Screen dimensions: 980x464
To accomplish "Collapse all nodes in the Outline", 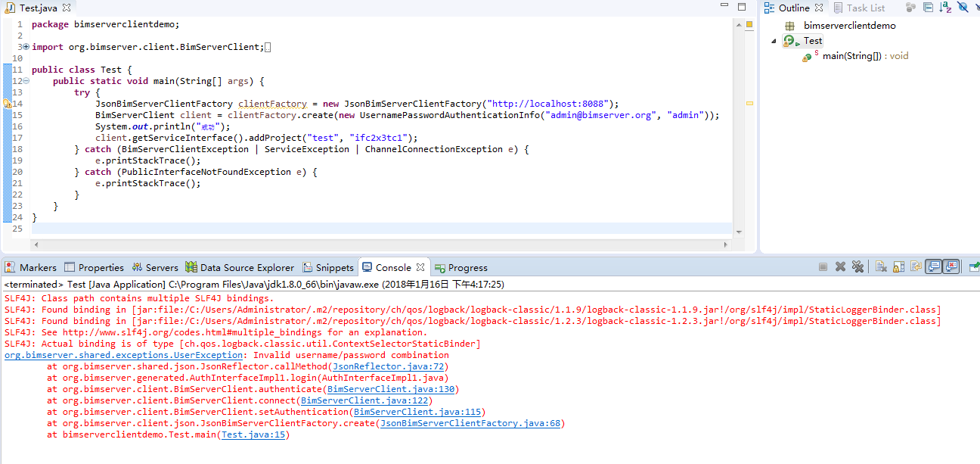I will [929, 7].
